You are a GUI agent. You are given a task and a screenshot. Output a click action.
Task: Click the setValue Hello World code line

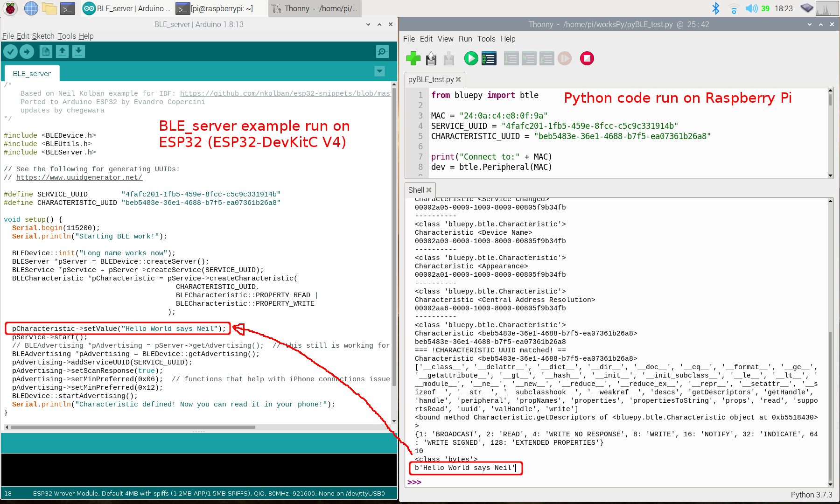pyautogui.click(x=119, y=329)
